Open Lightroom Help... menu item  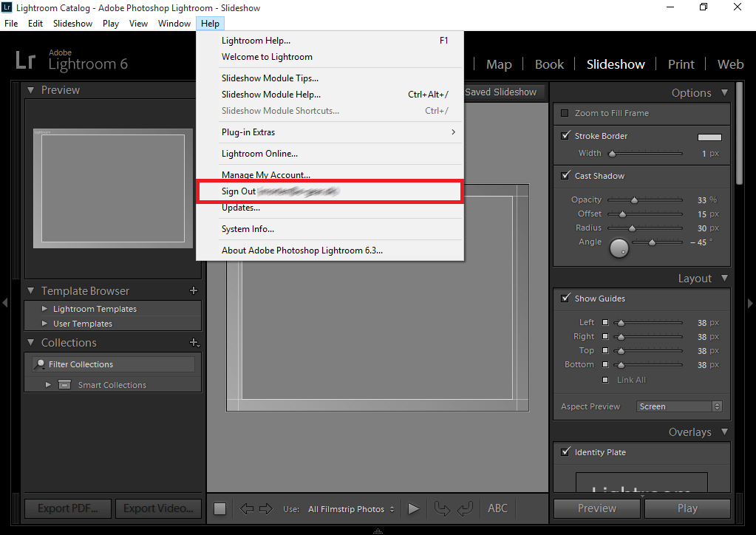click(x=330, y=41)
